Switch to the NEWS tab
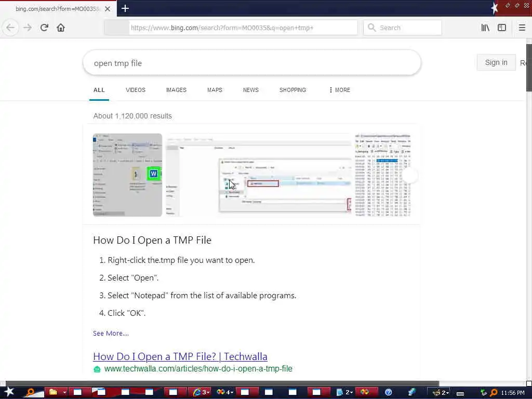532x399 pixels. click(251, 90)
